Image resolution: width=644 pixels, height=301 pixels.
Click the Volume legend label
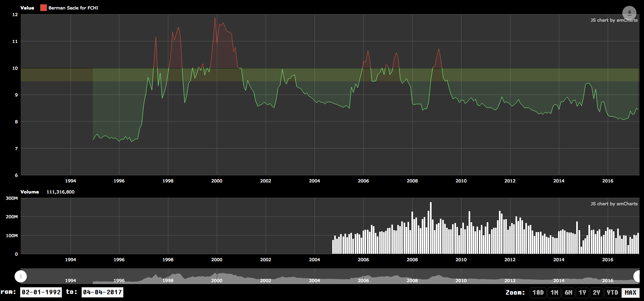(30, 192)
